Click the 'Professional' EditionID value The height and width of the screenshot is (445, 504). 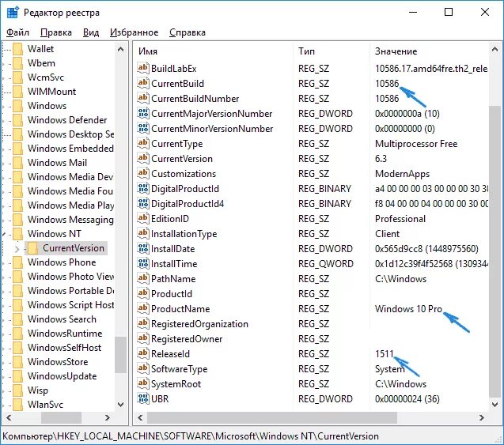point(400,219)
